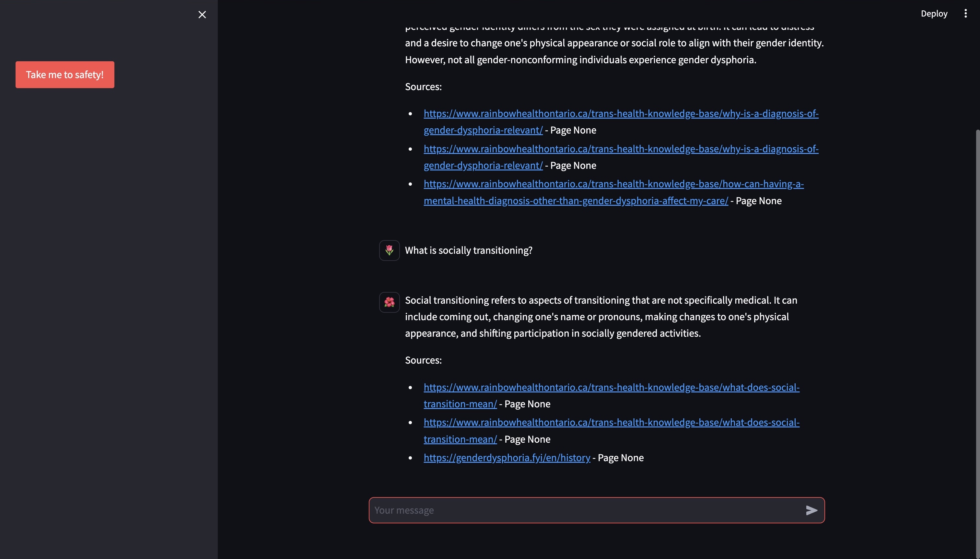Click the tulip user avatar icon

click(x=389, y=250)
